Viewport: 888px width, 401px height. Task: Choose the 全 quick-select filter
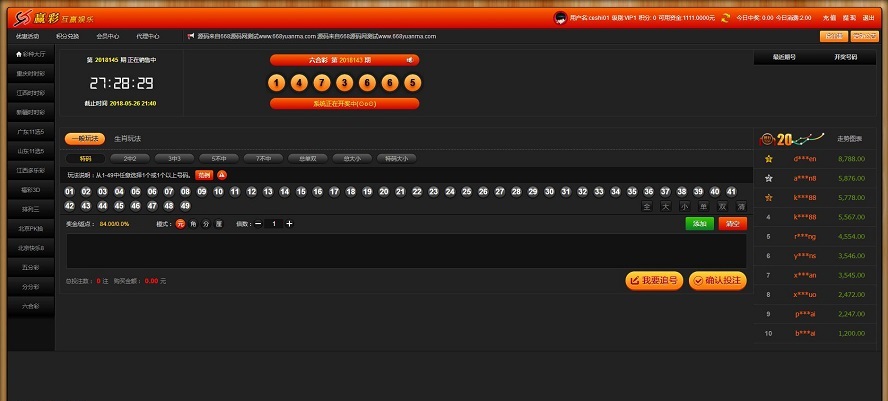click(647, 206)
